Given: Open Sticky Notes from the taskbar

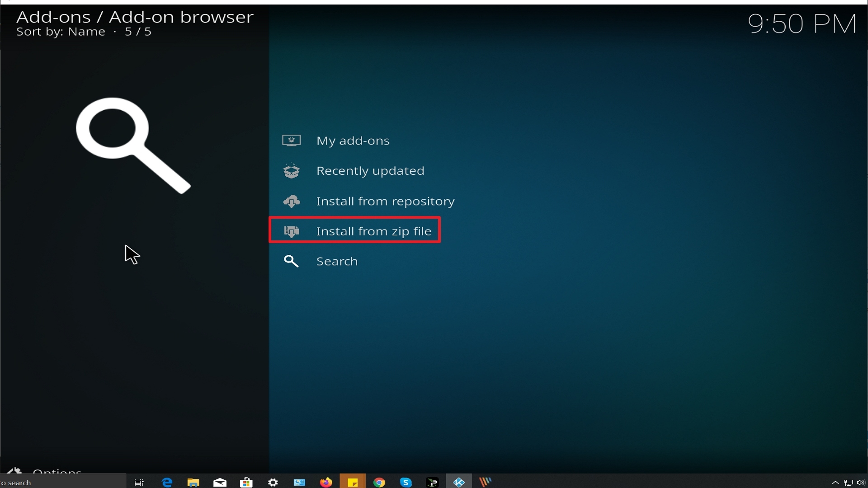Looking at the screenshot, I should point(353,482).
